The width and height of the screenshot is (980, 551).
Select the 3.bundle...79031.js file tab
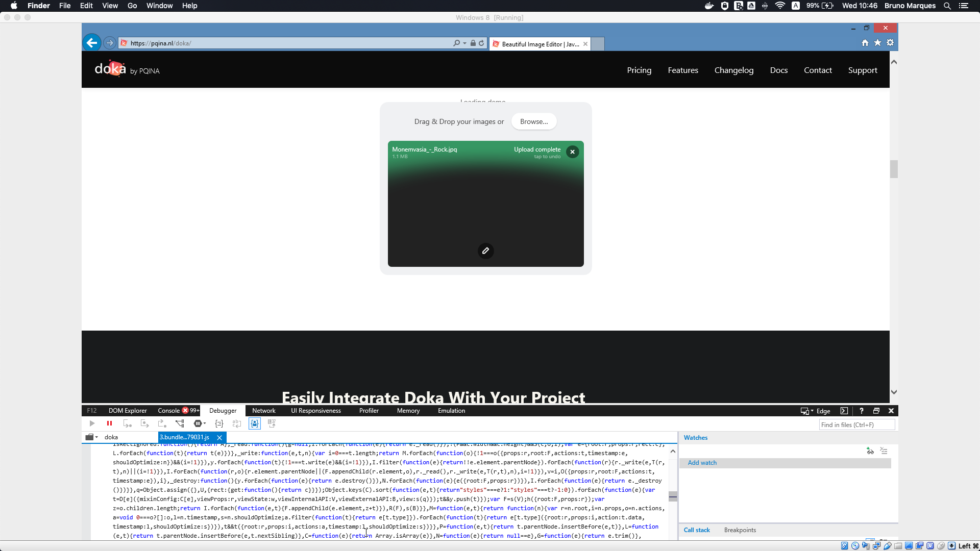coord(185,437)
